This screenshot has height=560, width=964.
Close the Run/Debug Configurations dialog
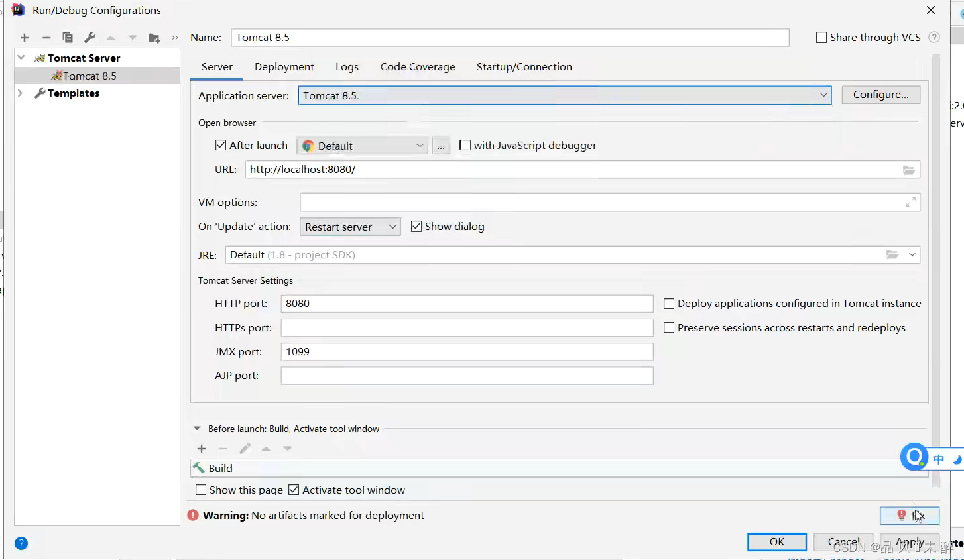tap(931, 10)
